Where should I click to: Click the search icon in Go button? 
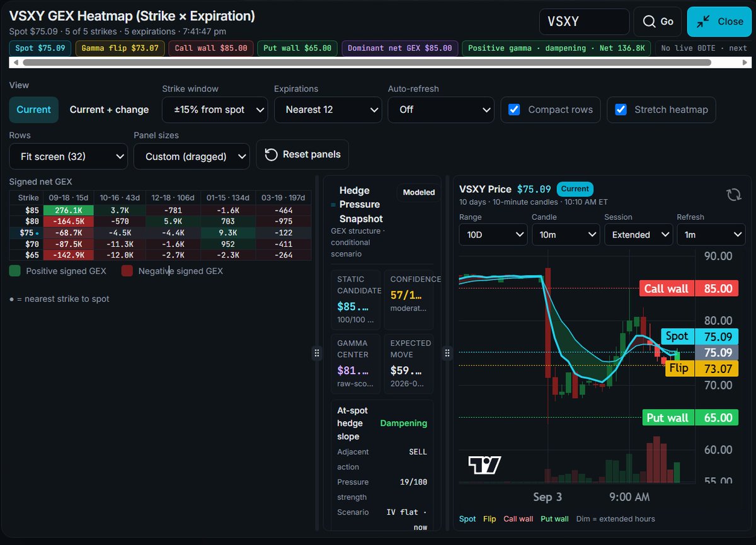tap(649, 21)
